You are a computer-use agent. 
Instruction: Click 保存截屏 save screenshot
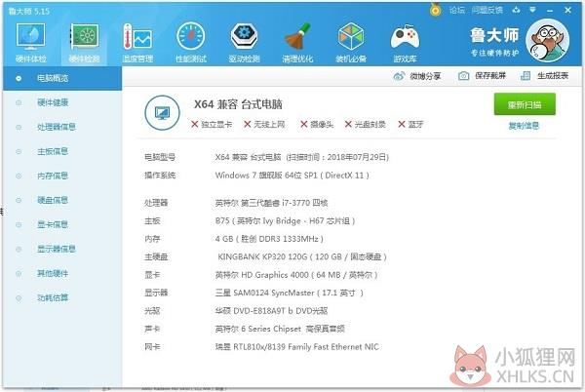(482, 76)
